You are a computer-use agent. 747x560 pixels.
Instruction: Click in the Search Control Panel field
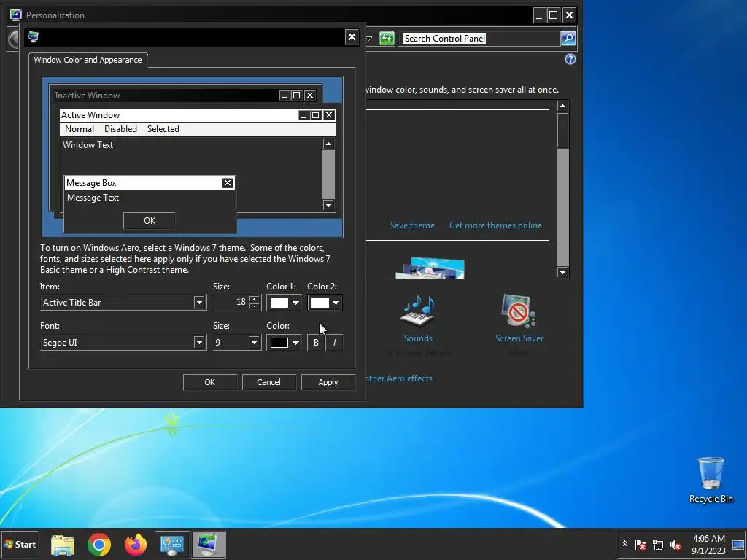480,38
